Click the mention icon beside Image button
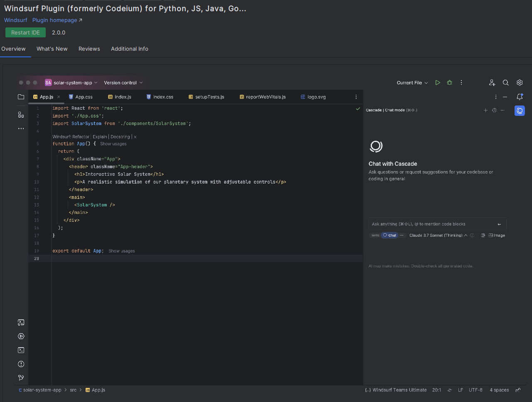This screenshot has height=402, width=532. (483, 235)
